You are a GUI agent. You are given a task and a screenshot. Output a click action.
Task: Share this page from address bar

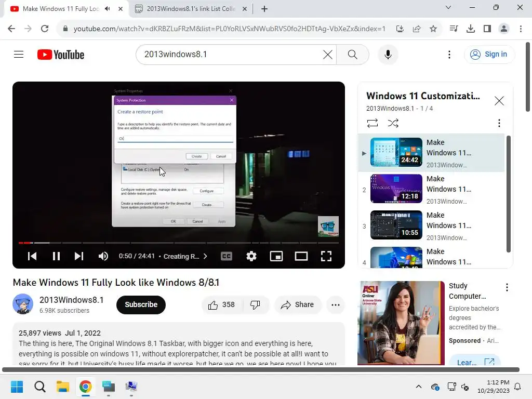417,29
